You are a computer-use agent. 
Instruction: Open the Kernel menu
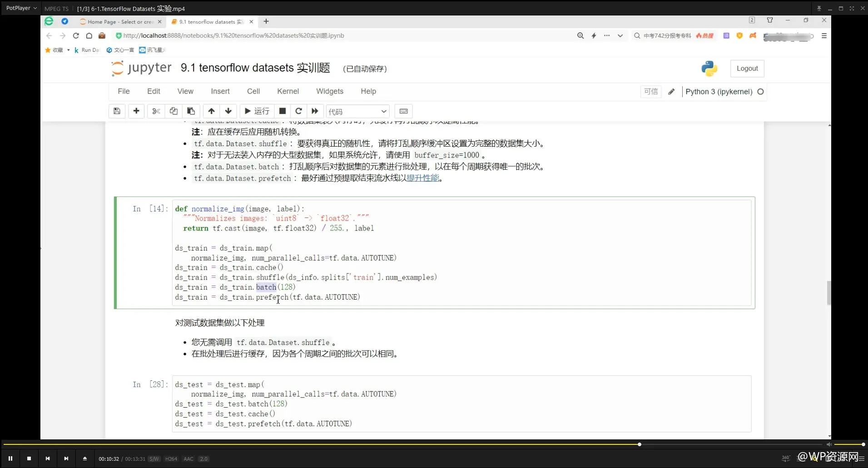[288, 91]
